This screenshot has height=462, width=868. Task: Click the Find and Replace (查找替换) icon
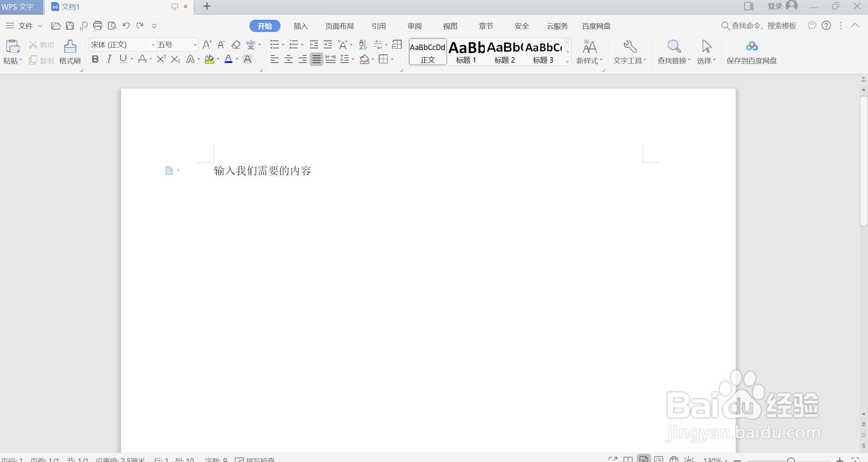point(674,47)
